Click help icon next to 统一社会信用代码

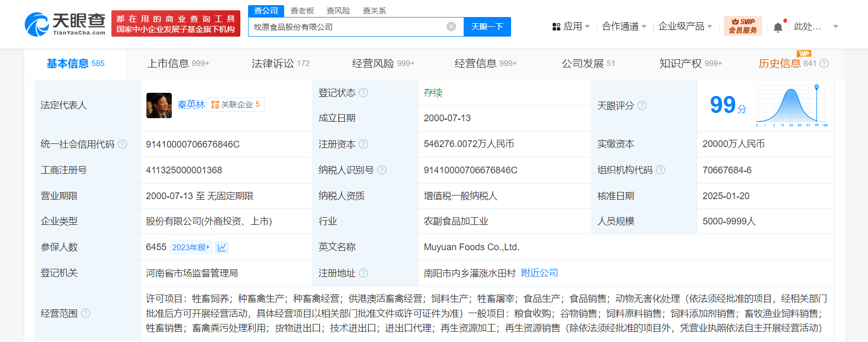tap(123, 144)
